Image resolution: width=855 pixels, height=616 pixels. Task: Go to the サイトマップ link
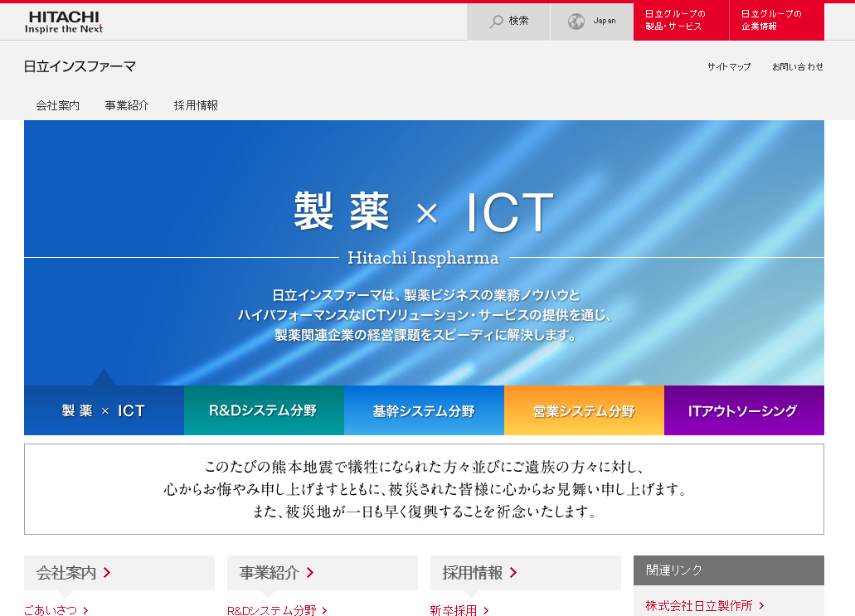click(729, 66)
